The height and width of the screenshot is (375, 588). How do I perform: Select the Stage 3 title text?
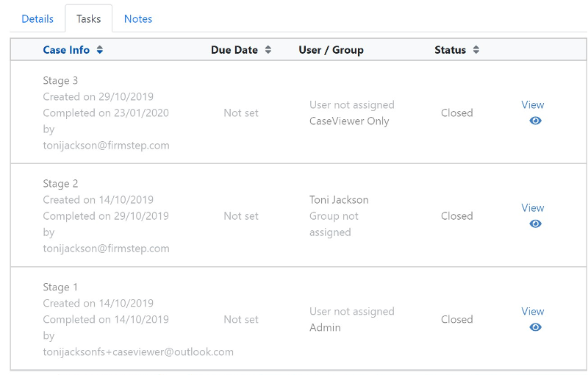pos(60,81)
